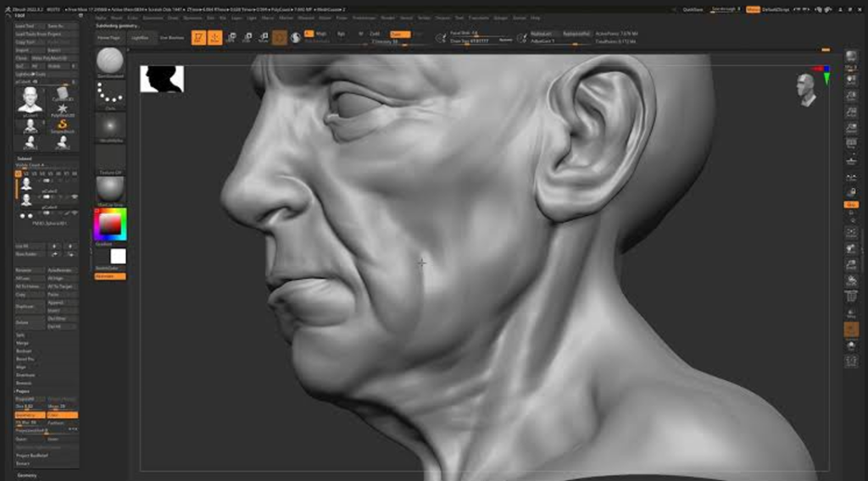Expand the Geometry subpalette at bottom
Screen dimensions: 868x481
coord(26,475)
